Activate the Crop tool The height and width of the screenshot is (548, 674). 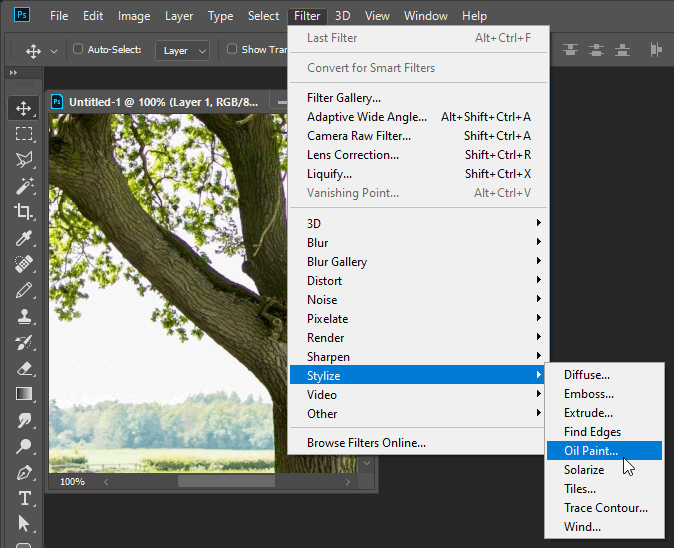[x=24, y=212]
